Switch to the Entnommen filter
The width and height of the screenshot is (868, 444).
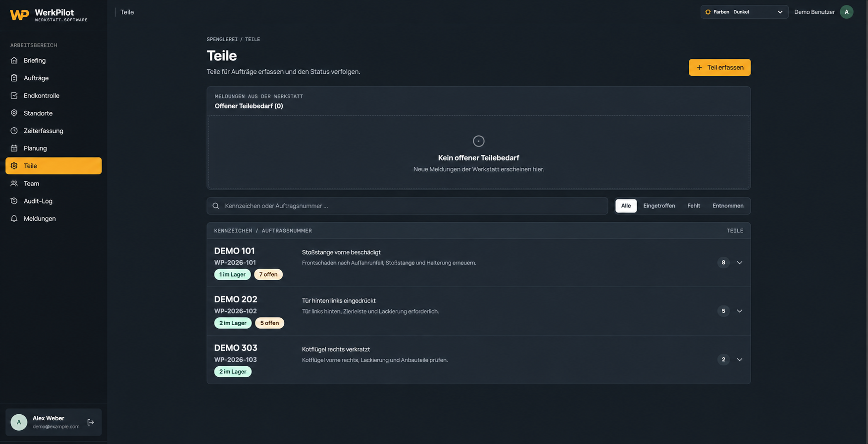tap(728, 206)
